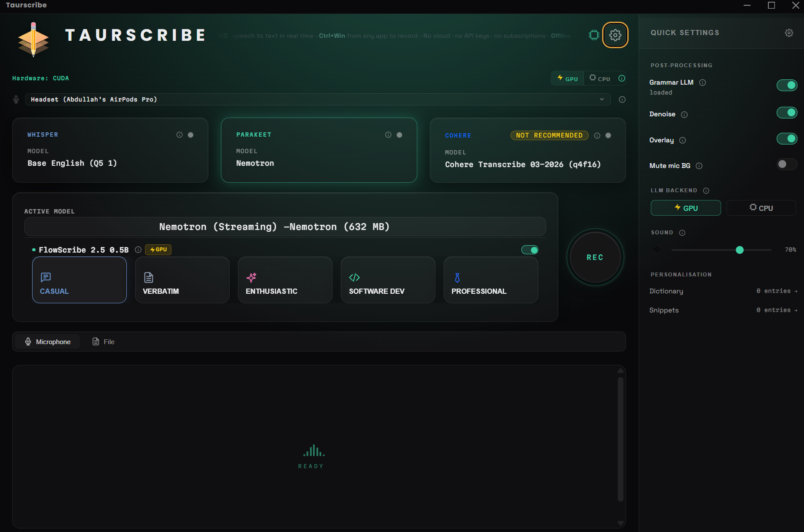Image resolution: width=804 pixels, height=532 pixels.
Task: Start recording with REC button
Action: pyautogui.click(x=595, y=257)
